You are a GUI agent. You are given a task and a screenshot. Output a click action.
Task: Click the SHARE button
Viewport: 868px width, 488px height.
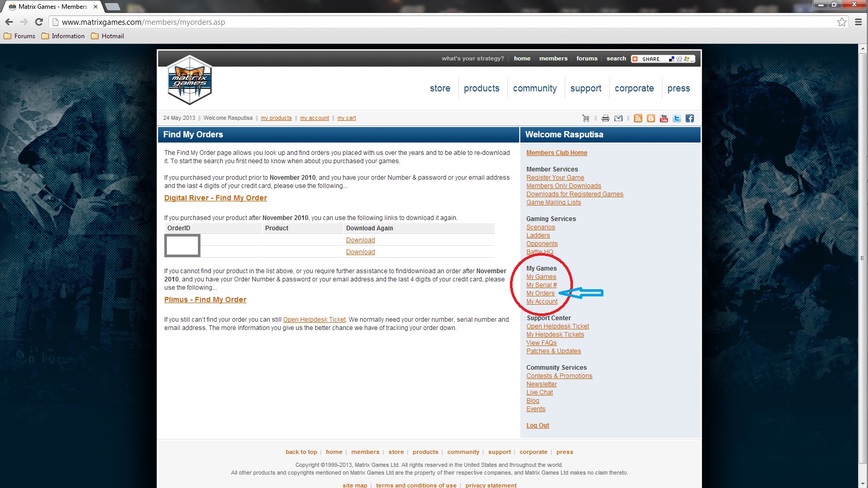(x=663, y=59)
